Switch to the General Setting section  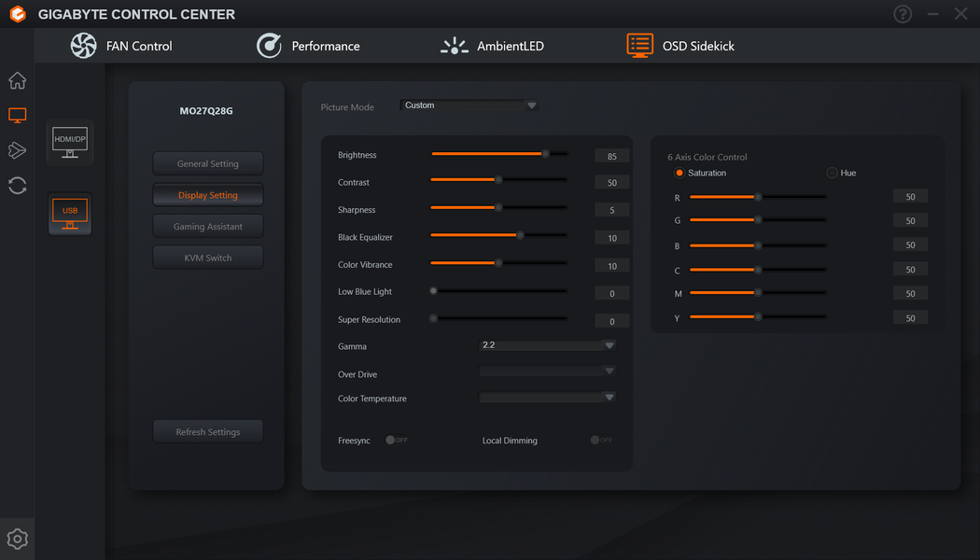coord(208,163)
